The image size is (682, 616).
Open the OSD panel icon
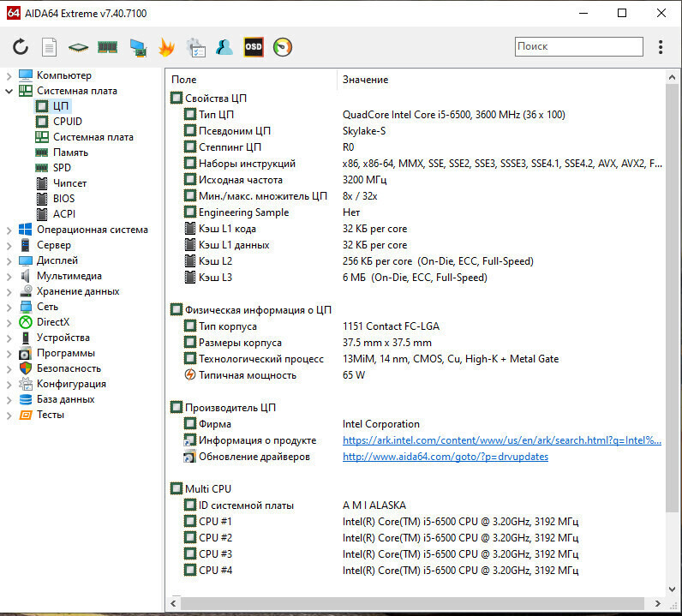click(x=254, y=47)
